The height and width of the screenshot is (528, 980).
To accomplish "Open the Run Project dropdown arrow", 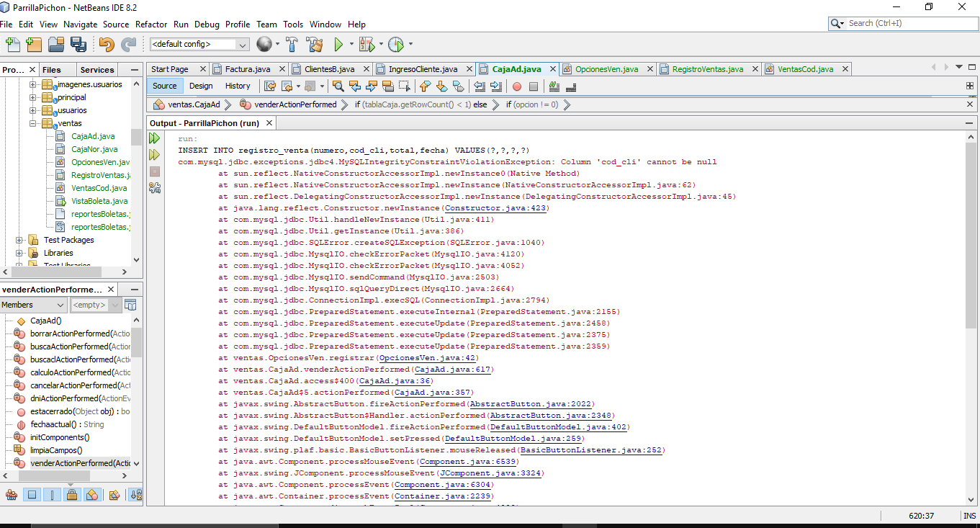I will click(351, 45).
